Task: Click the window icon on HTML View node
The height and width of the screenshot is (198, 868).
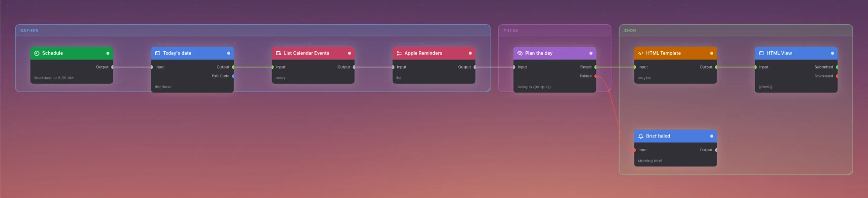Action: click(762, 53)
